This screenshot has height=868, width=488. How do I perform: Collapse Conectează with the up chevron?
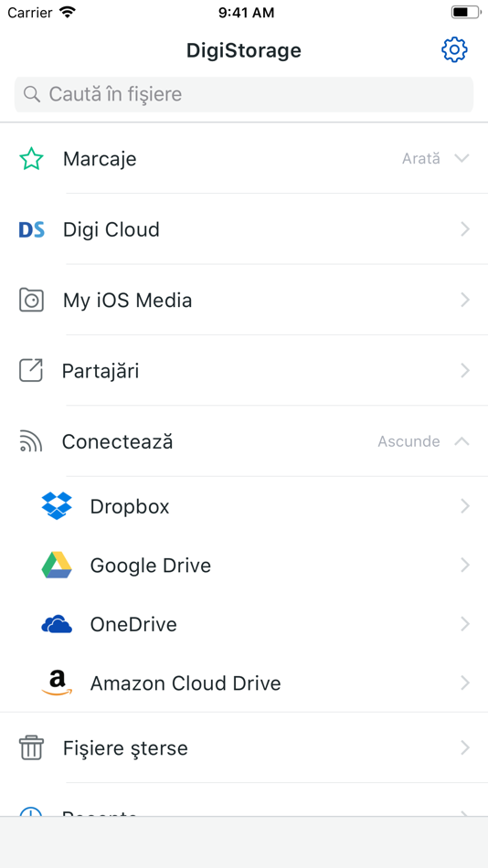(x=461, y=441)
